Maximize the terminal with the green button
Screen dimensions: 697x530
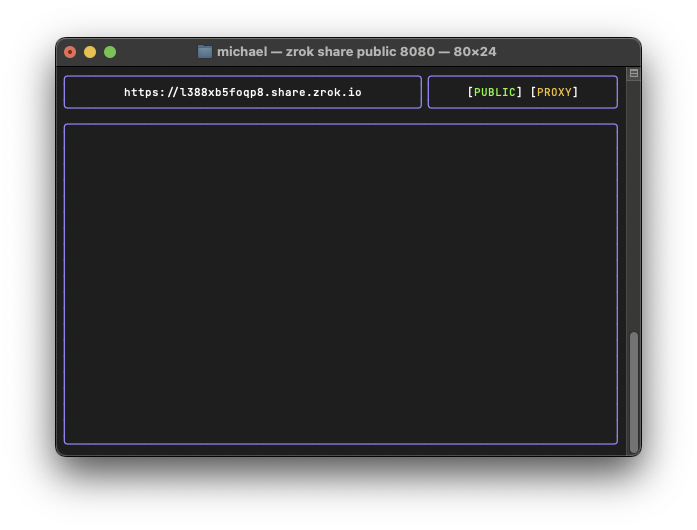tap(110, 52)
